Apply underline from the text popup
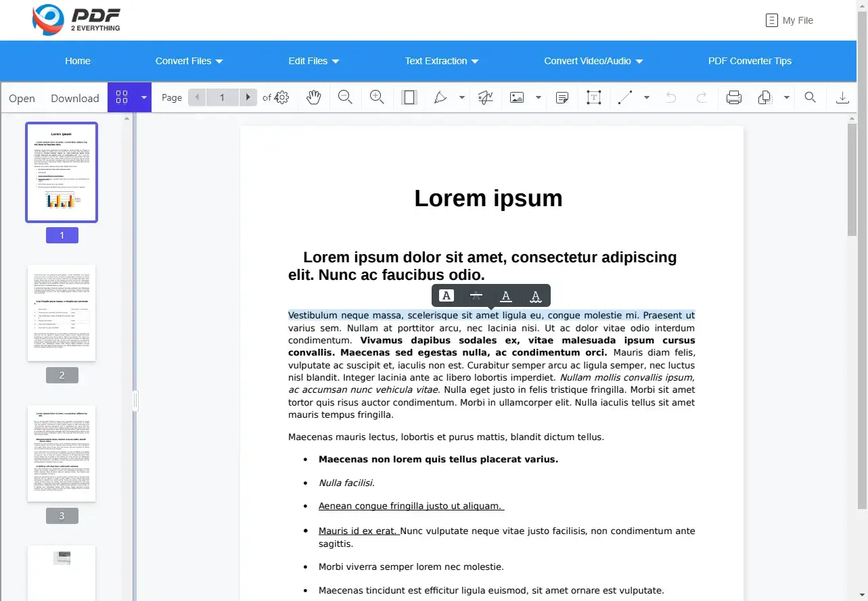Image resolution: width=868 pixels, height=601 pixels. [x=505, y=295]
